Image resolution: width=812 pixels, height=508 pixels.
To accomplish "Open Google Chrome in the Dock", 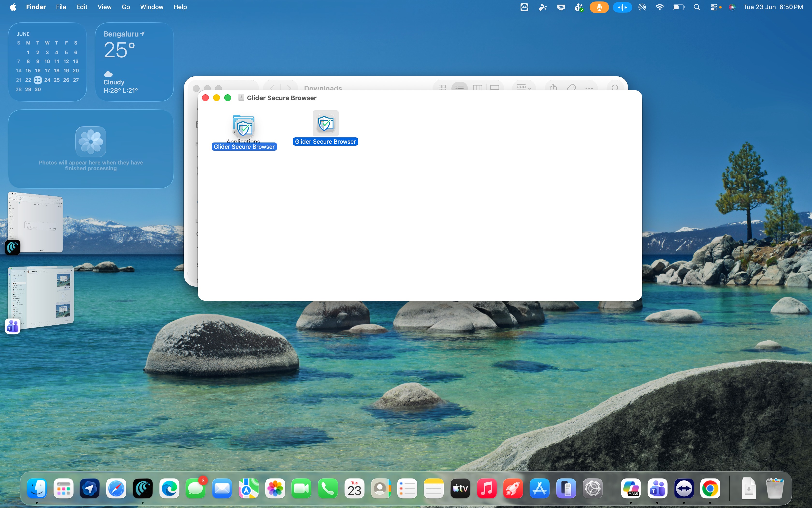I will [x=710, y=488].
